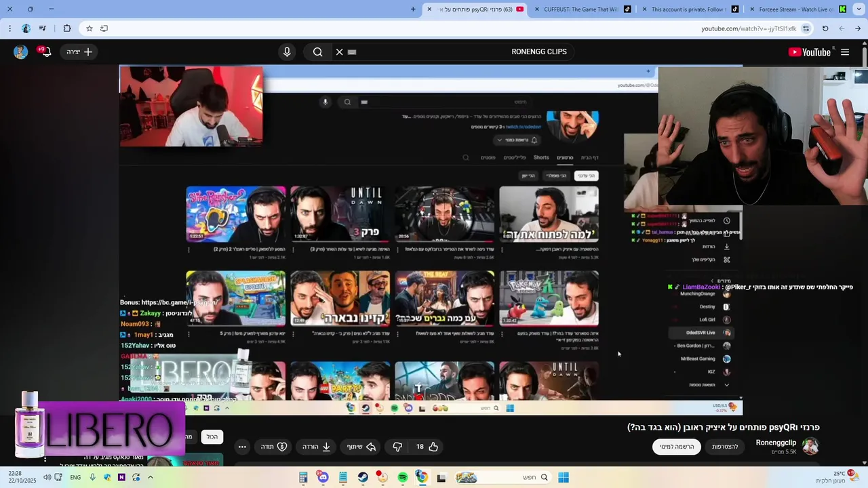Open the volume speaker tray icon
The width and height of the screenshot is (868, 488).
(x=47, y=477)
